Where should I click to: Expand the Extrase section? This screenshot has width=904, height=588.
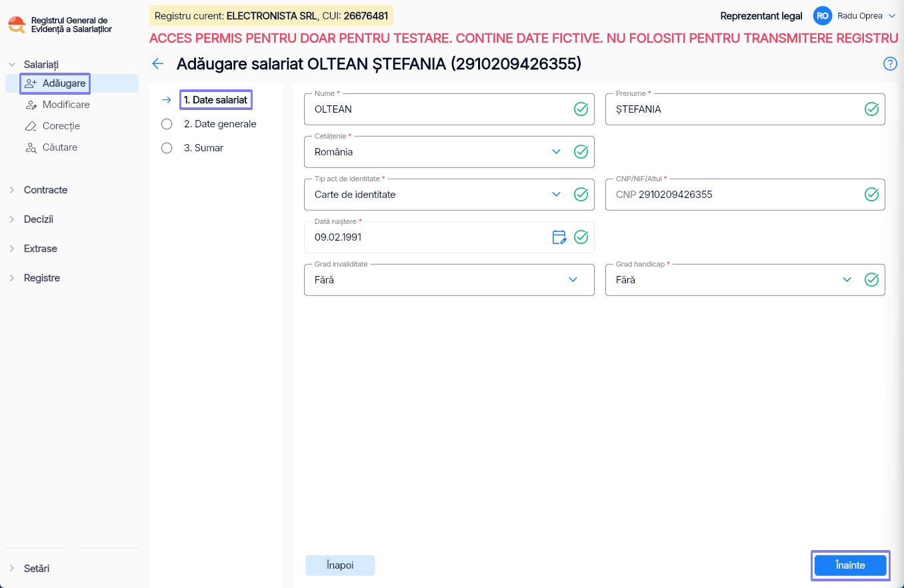12,249
